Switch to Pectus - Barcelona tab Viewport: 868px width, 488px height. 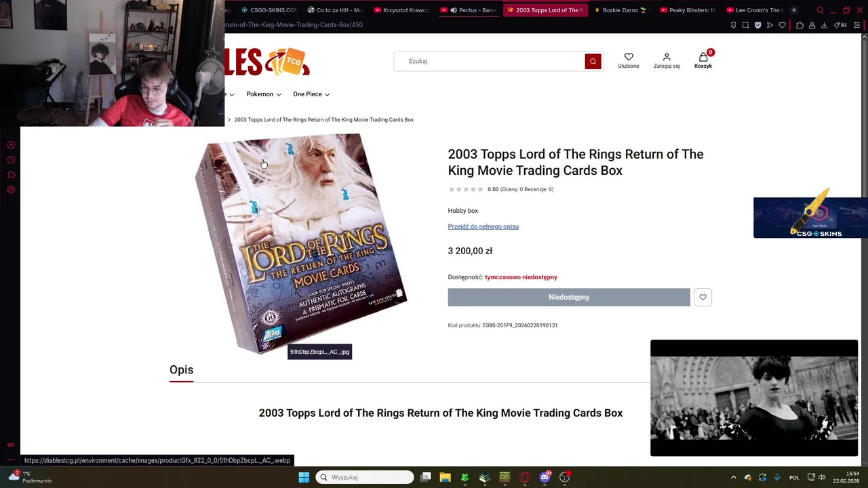469,10
